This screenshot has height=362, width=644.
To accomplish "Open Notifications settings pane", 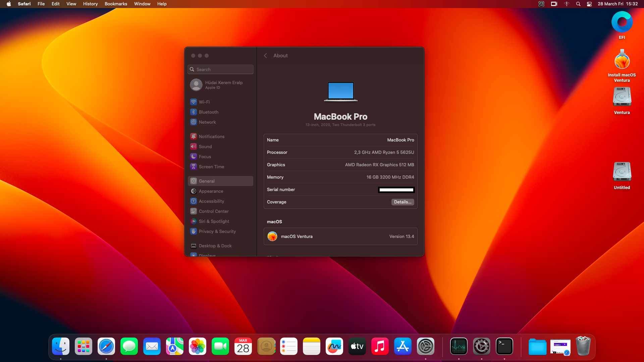I will [x=211, y=136].
